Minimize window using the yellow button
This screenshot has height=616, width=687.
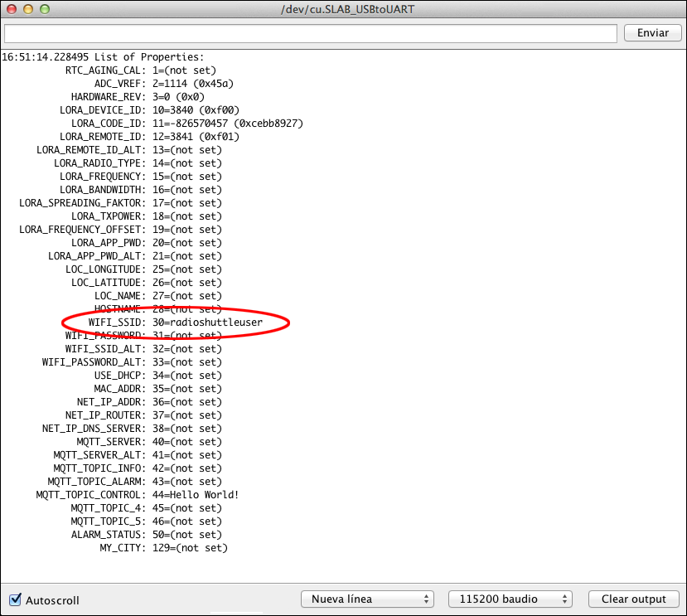[x=28, y=9]
